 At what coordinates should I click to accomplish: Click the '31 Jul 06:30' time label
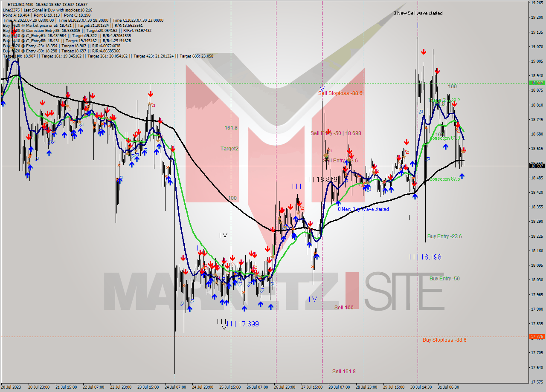click(449, 387)
